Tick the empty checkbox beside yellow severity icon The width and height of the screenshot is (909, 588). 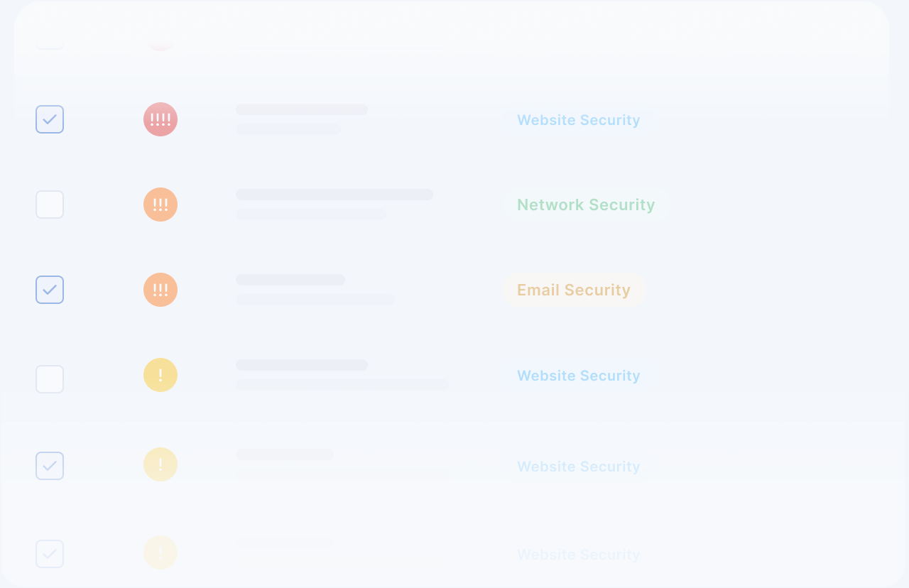point(50,379)
